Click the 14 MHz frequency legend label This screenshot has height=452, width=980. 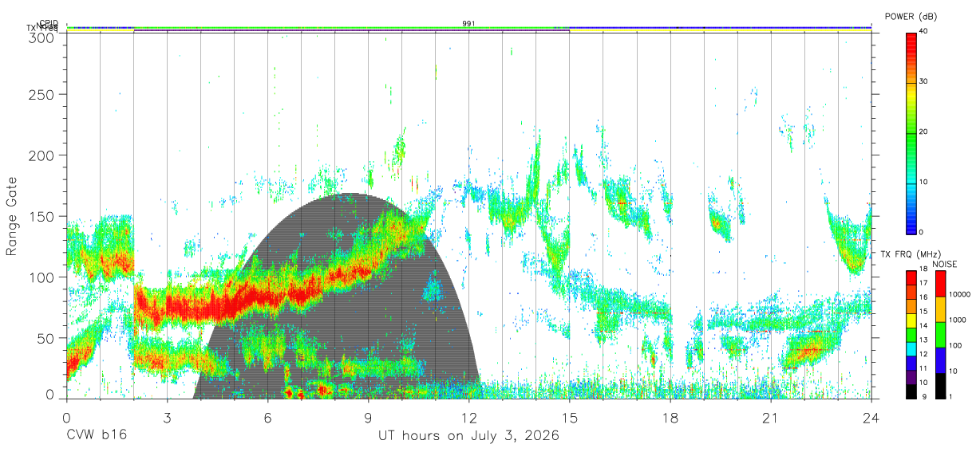click(924, 326)
